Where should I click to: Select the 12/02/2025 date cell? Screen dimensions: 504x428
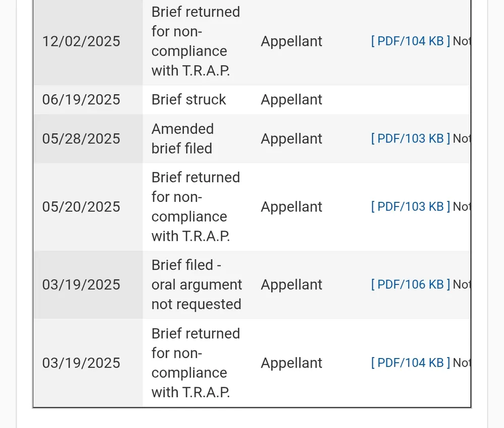(81, 41)
